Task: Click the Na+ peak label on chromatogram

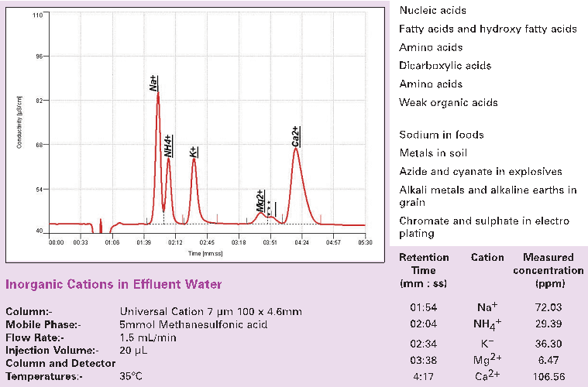Action: [x=153, y=84]
